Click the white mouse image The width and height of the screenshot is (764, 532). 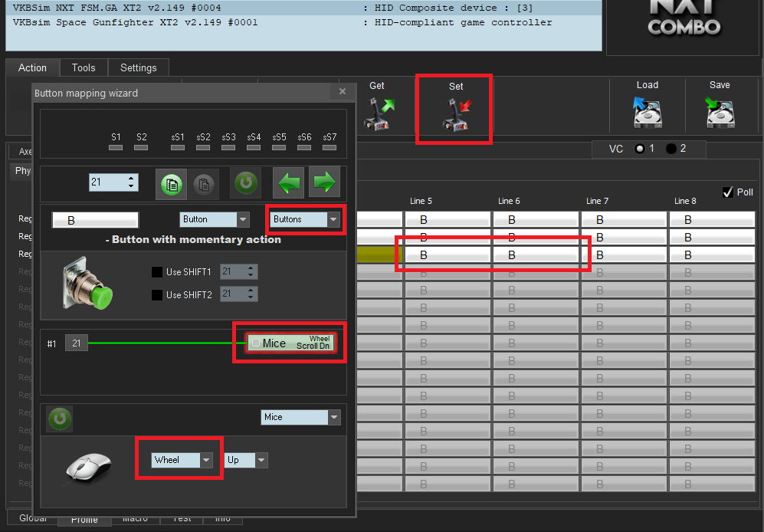pyautogui.click(x=88, y=468)
